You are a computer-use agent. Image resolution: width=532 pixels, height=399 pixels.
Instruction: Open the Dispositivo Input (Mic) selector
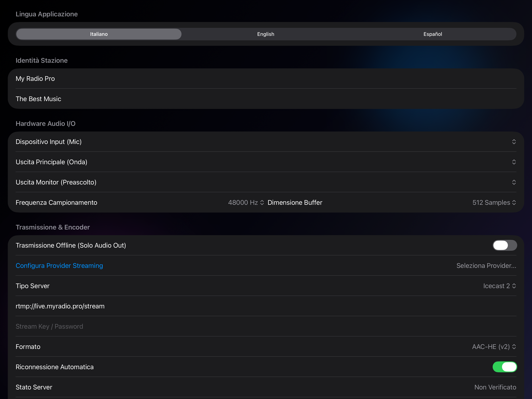coord(514,142)
